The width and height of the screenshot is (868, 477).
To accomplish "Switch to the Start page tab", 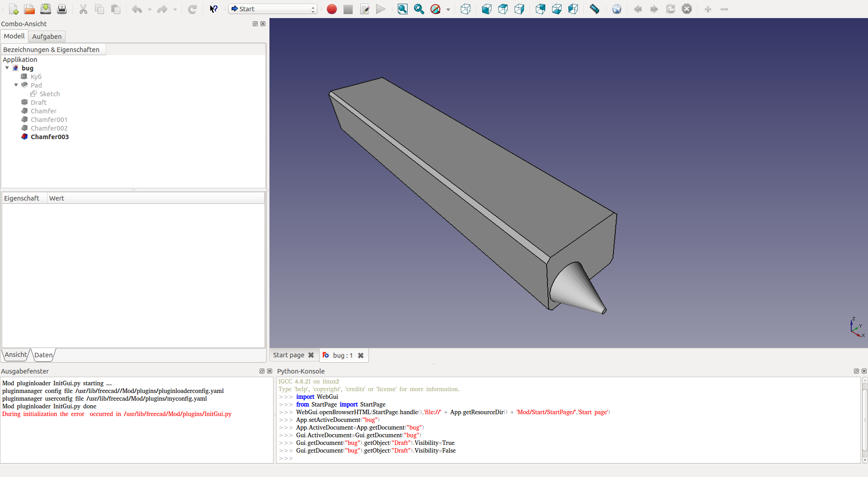I will 288,355.
